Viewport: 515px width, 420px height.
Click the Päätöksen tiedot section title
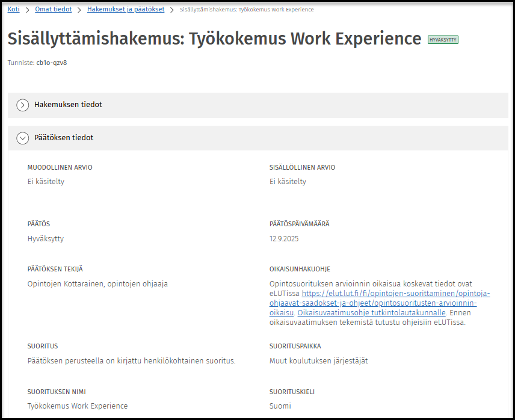[64, 138]
